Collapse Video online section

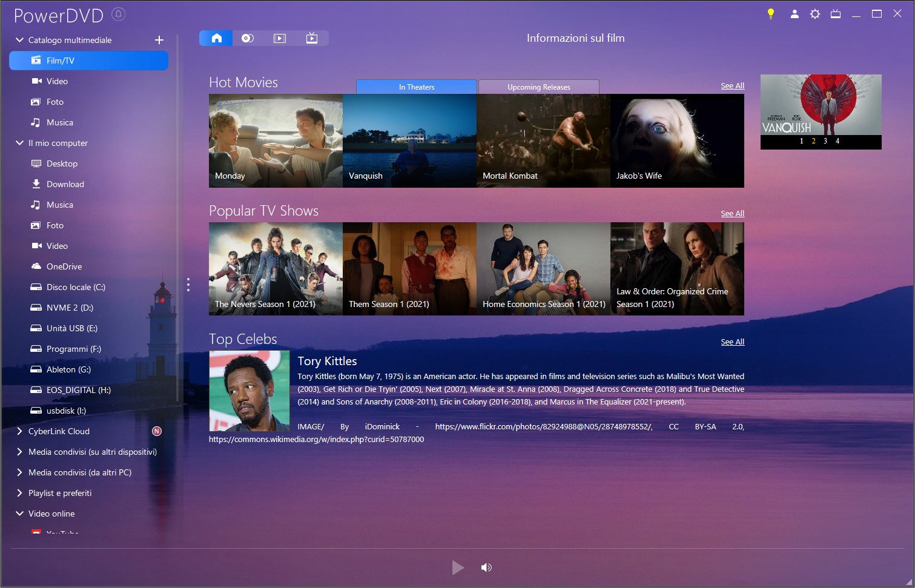click(x=19, y=514)
